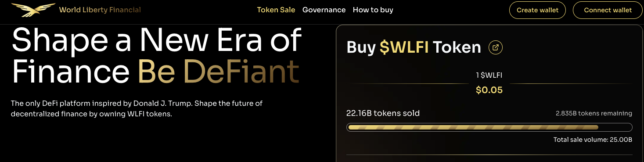Click the 22.16B tokens sold text

pyautogui.click(x=383, y=113)
